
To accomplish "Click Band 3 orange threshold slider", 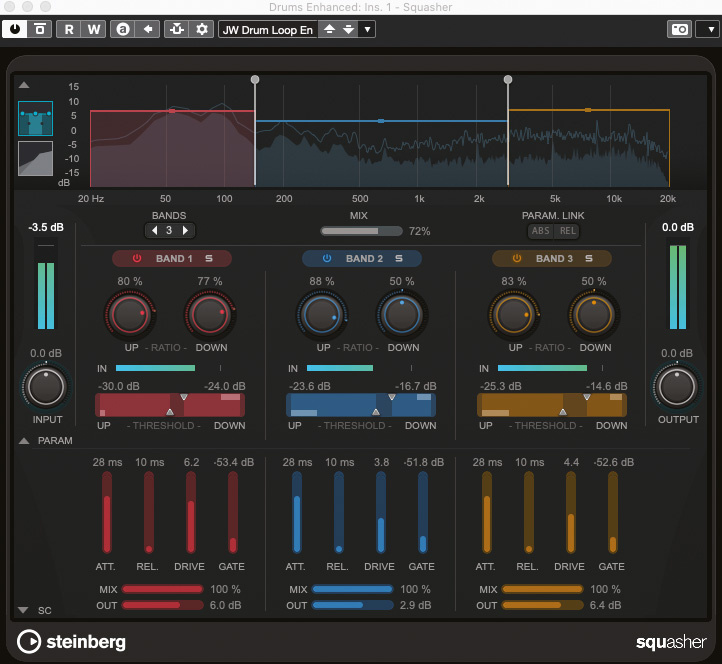I will [x=552, y=405].
